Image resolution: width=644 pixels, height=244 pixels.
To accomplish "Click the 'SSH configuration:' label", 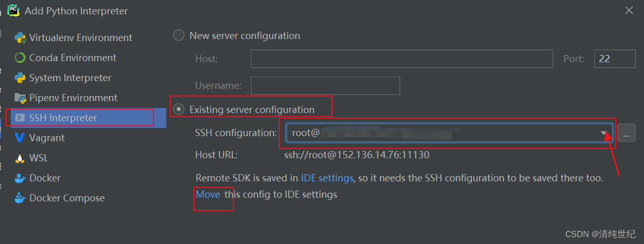I will coord(236,133).
